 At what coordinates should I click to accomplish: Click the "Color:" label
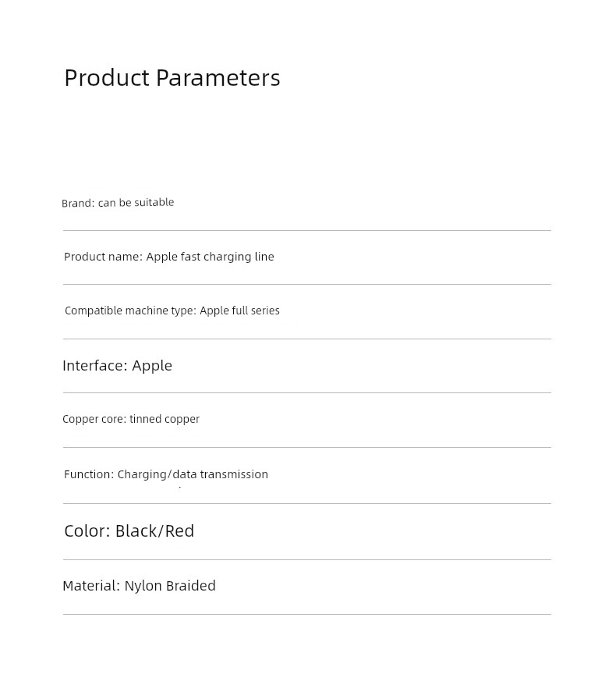(87, 531)
